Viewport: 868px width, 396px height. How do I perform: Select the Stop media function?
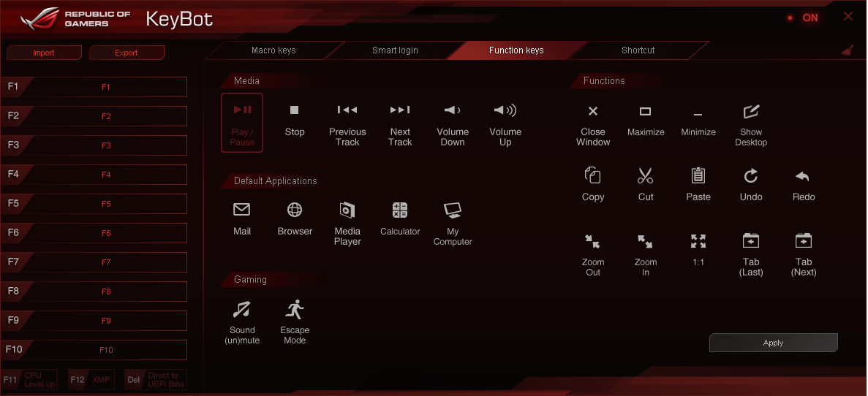click(295, 121)
